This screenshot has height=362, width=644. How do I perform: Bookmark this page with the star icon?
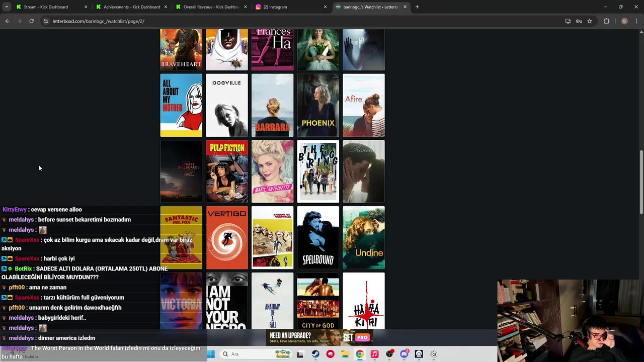pos(590,21)
